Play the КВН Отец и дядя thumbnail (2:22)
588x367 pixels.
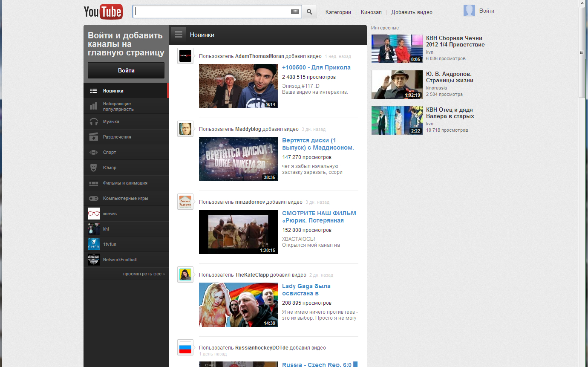click(397, 120)
